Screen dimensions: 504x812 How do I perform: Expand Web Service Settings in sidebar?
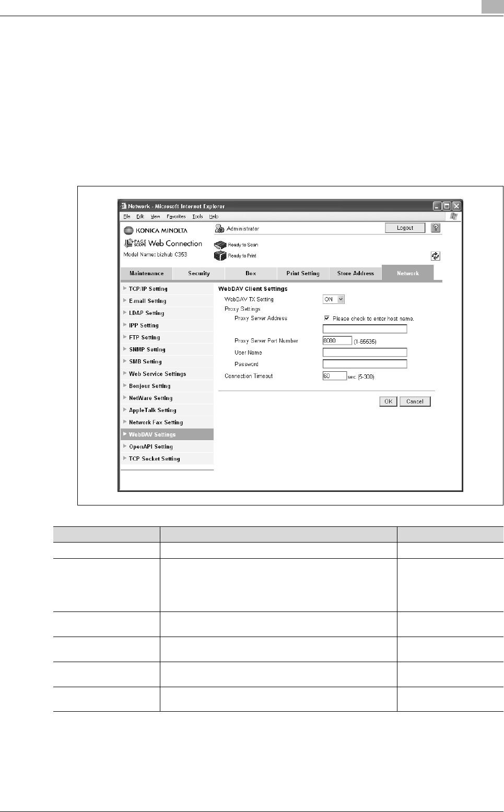click(x=167, y=374)
